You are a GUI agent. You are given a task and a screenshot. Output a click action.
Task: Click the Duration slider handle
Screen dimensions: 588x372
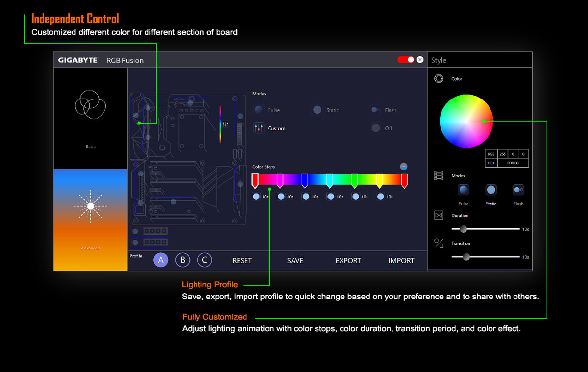pos(463,229)
